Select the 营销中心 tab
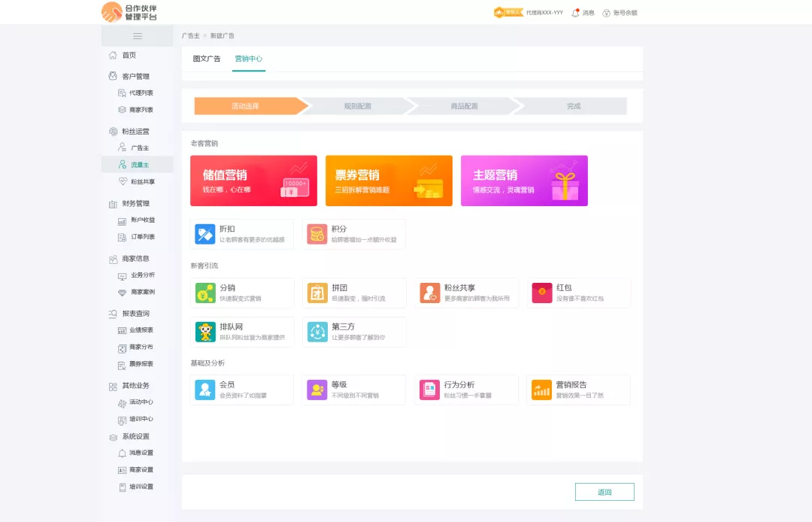Image resolution: width=812 pixels, height=522 pixels. 248,59
